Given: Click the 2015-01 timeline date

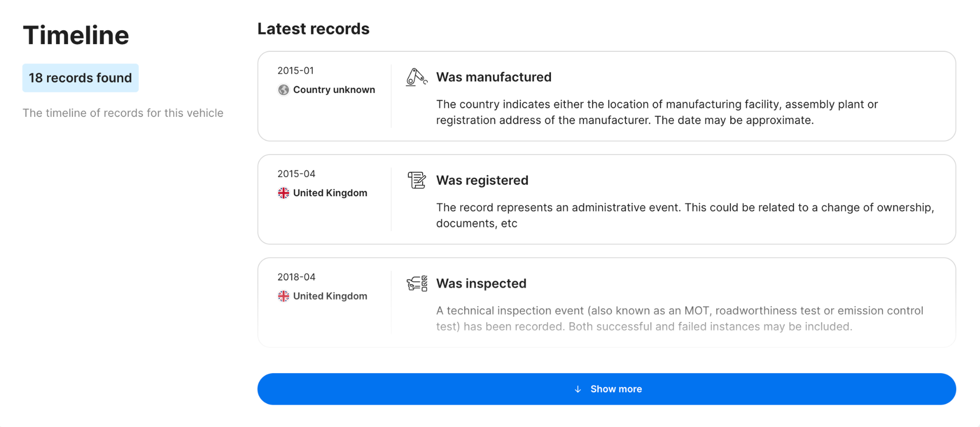Looking at the screenshot, I should pyautogui.click(x=296, y=71).
